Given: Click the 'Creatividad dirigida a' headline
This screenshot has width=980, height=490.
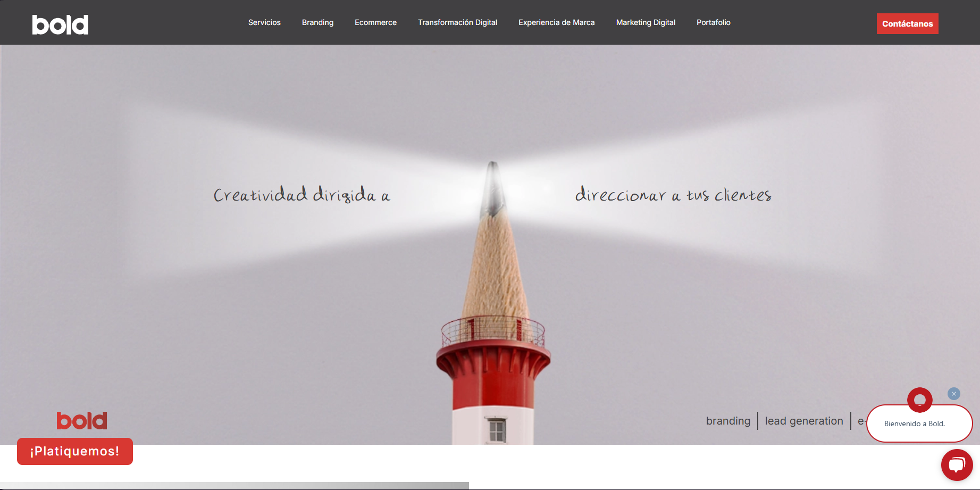Looking at the screenshot, I should click(301, 195).
